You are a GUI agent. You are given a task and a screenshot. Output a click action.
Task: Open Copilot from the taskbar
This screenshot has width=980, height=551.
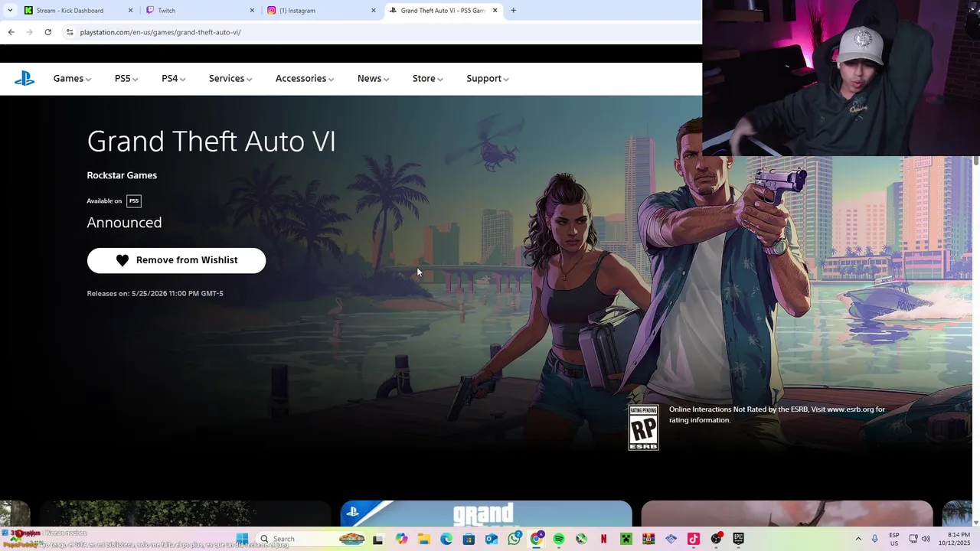(x=401, y=539)
